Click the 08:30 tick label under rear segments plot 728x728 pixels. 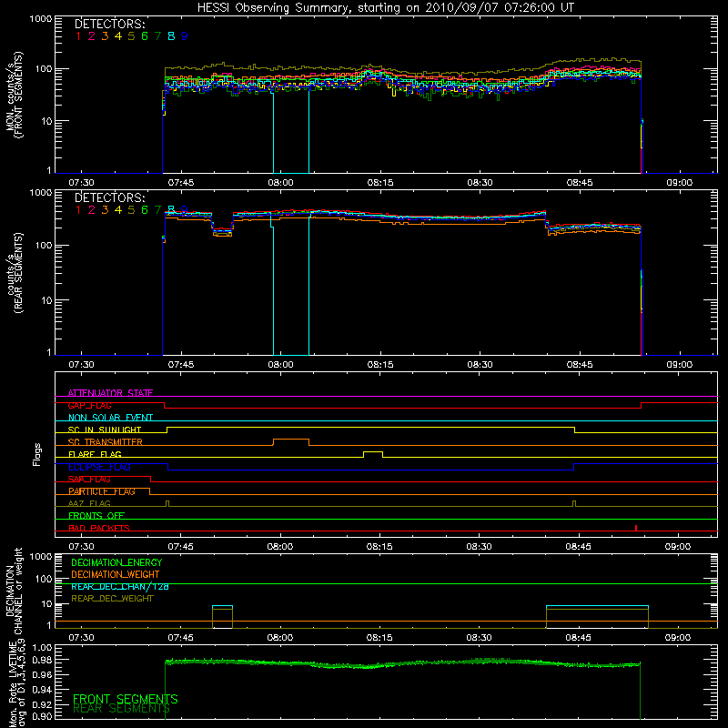[x=480, y=365]
